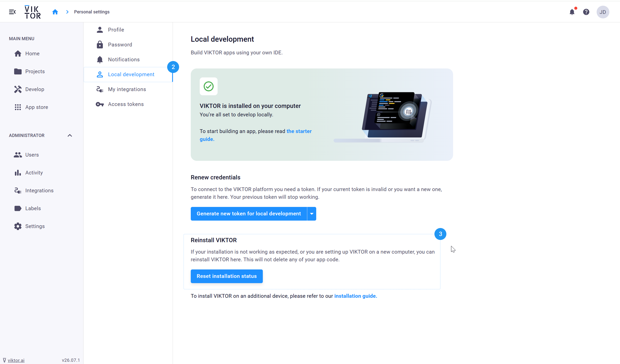This screenshot has height=364, width=620.
Task: Click the v26.07.1 version text
Action: pos(71,360)
